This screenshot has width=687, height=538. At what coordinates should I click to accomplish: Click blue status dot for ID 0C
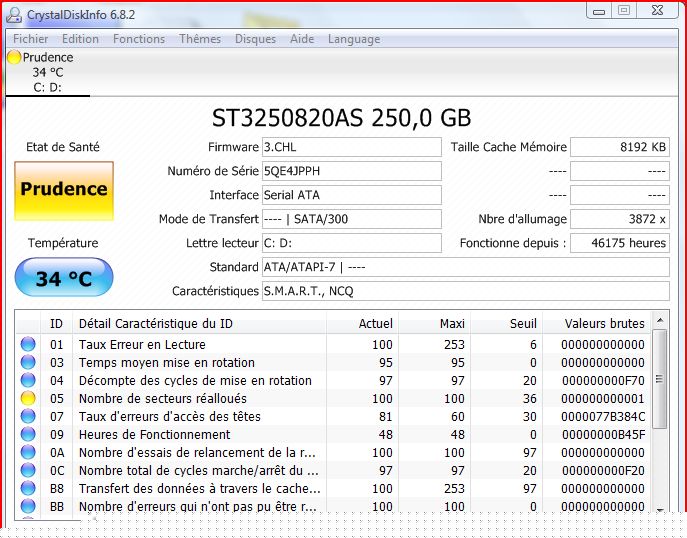click(28, 470)
